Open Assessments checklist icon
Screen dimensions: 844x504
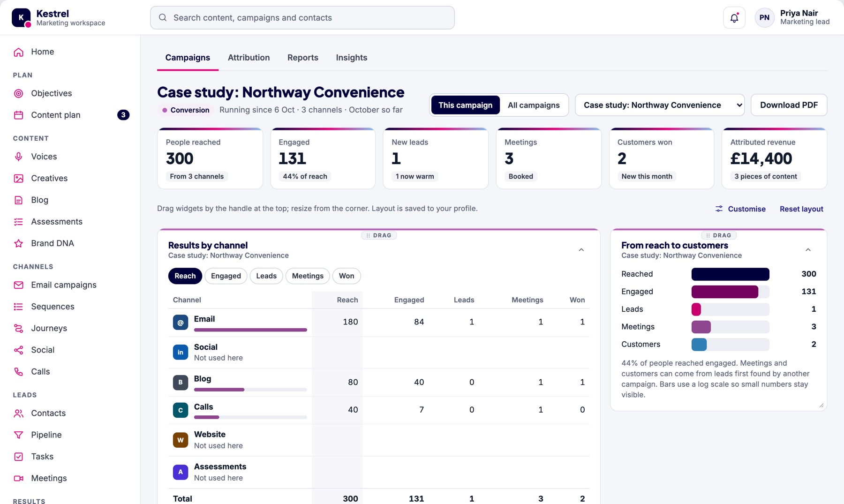pos(19,222)
